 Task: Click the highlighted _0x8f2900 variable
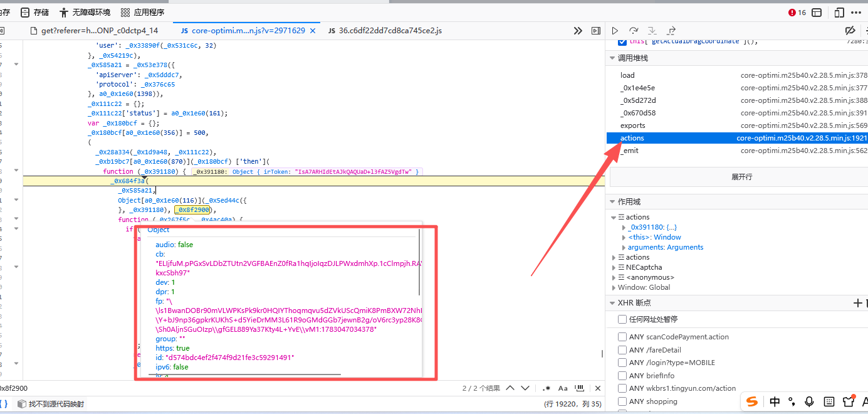click(192, 210)
